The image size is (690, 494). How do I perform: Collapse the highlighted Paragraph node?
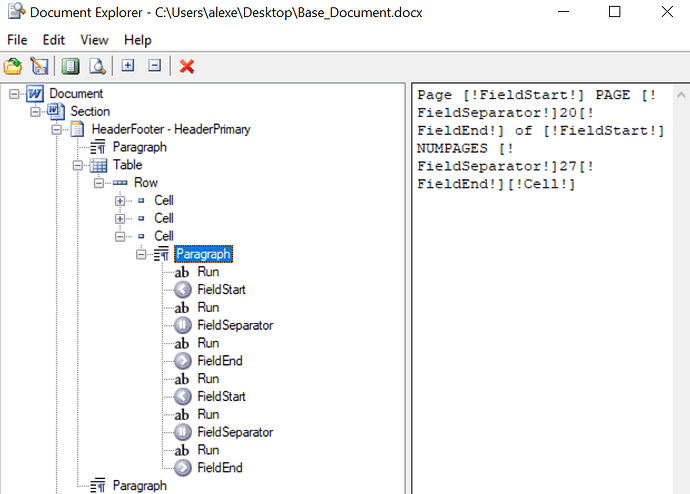[x=141, y=254]
